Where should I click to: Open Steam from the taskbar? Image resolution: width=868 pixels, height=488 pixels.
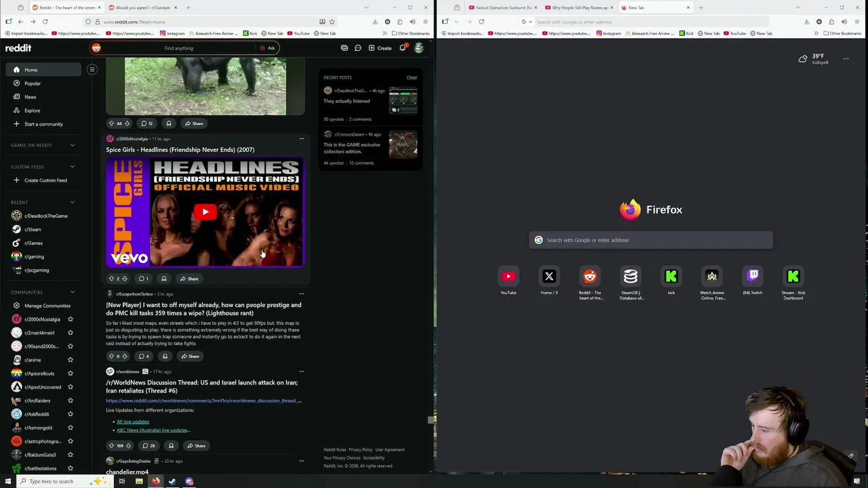click(x=172, y=481)
